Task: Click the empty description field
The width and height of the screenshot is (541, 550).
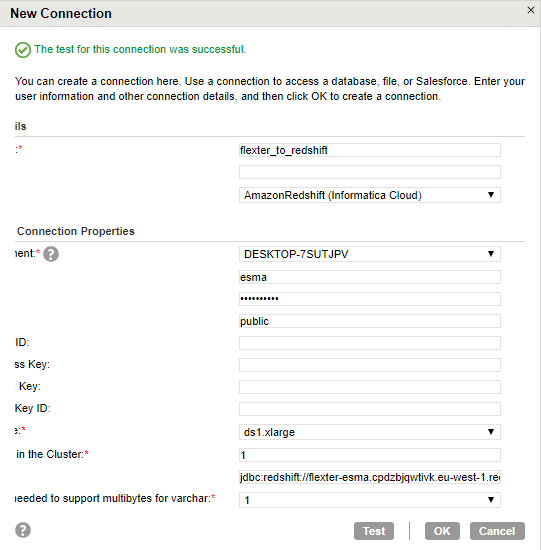Action: pos(370,172)
